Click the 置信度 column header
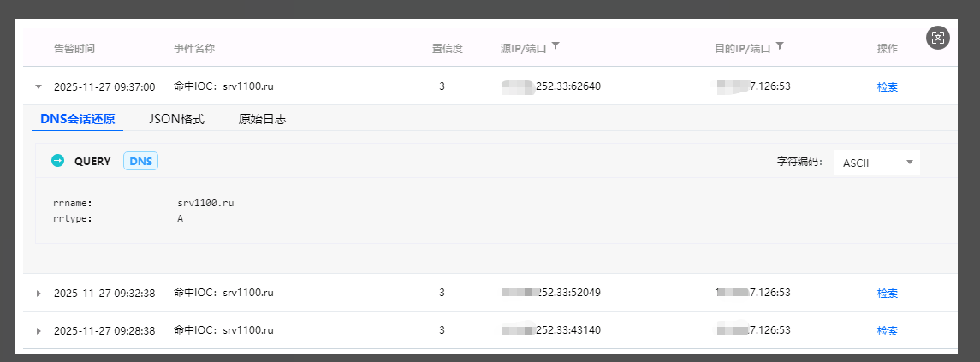This screenshot has height=362, width=980. tap(447, 49)
